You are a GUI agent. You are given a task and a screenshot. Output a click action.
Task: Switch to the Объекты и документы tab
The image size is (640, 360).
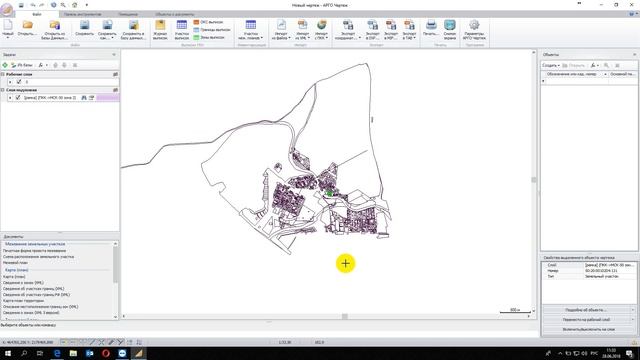coord(174,14)
